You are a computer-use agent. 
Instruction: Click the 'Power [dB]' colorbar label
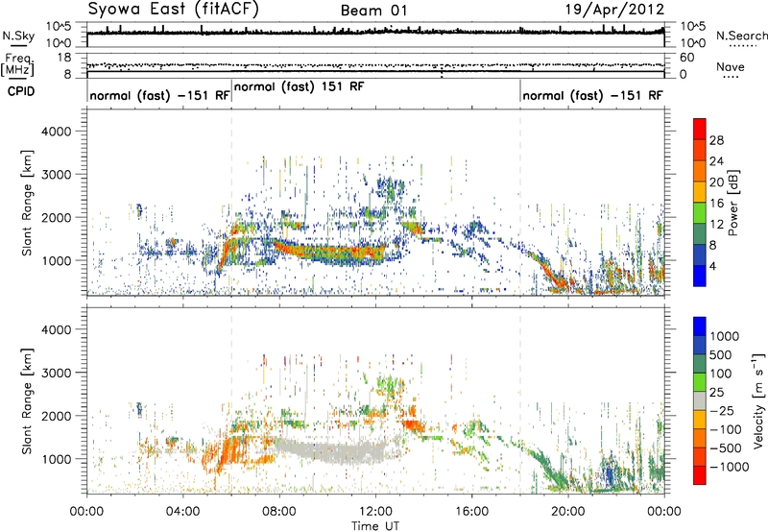click(x=733, y=203)
